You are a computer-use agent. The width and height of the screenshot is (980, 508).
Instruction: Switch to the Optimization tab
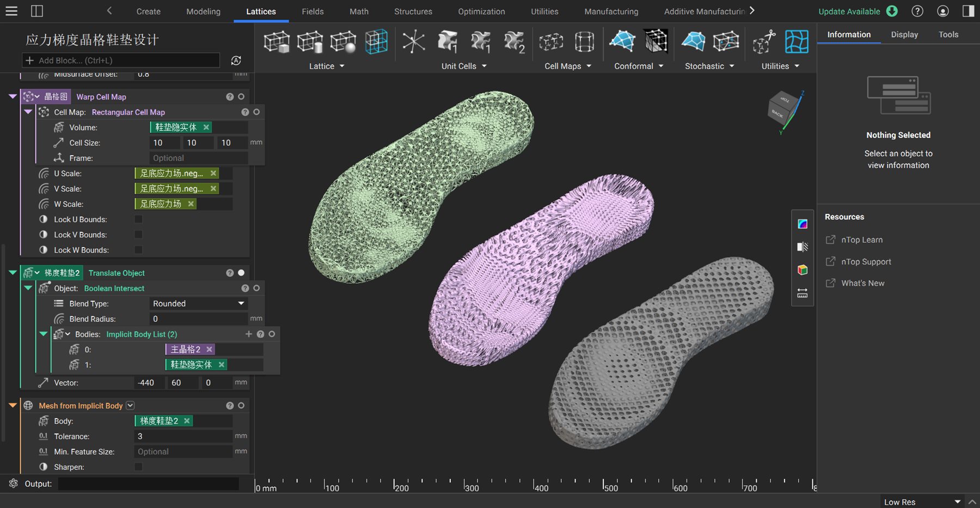coord(481,11)
